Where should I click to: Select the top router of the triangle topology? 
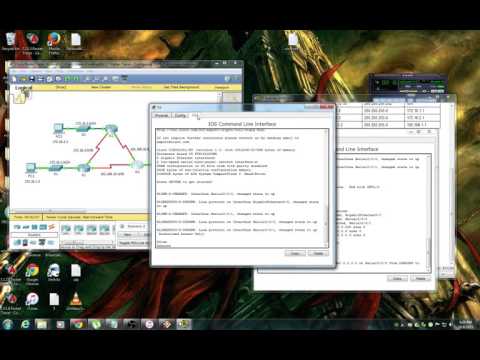click(111, 129)
